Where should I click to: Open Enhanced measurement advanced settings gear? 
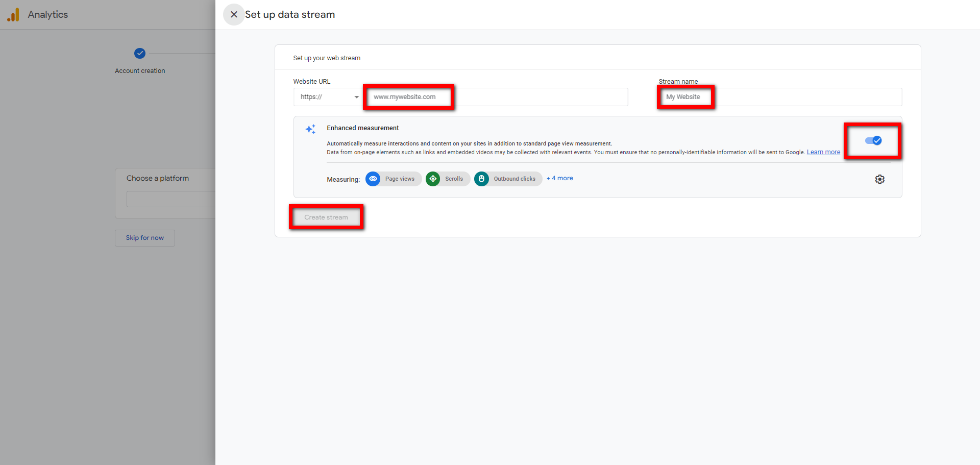pos(879,179)
